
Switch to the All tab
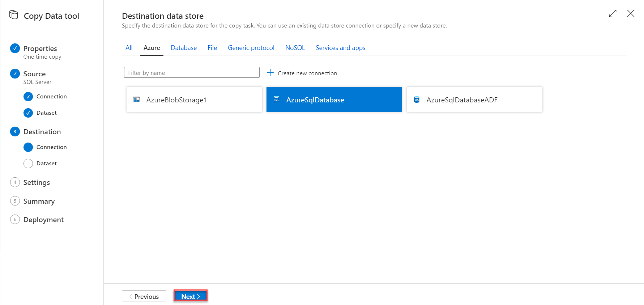pos(129,48)
